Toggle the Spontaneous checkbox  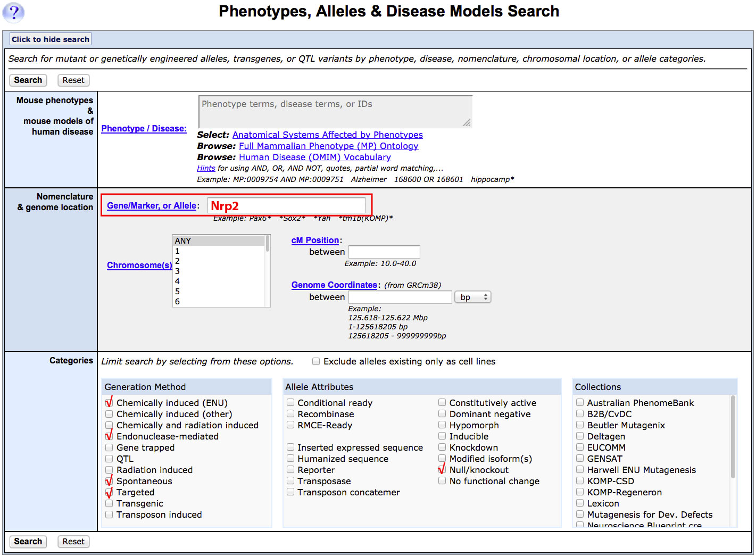pyautogui.click(x=109, y=481)
